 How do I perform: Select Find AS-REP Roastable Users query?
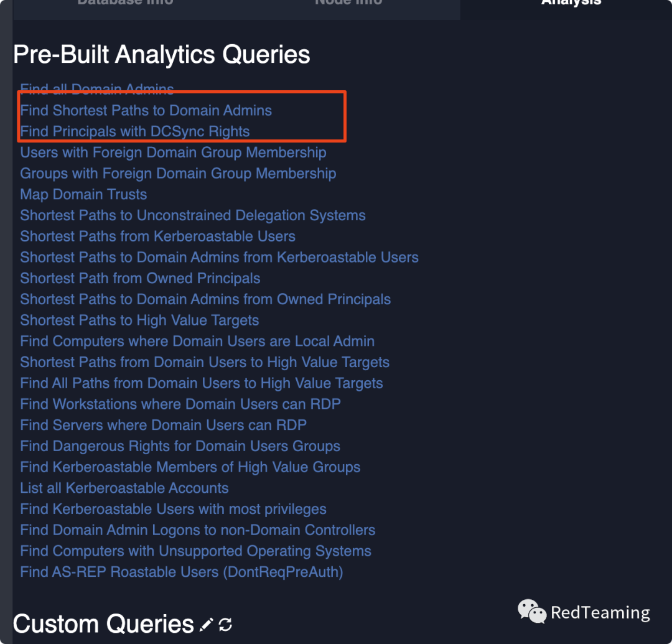[x=182, y=572]
